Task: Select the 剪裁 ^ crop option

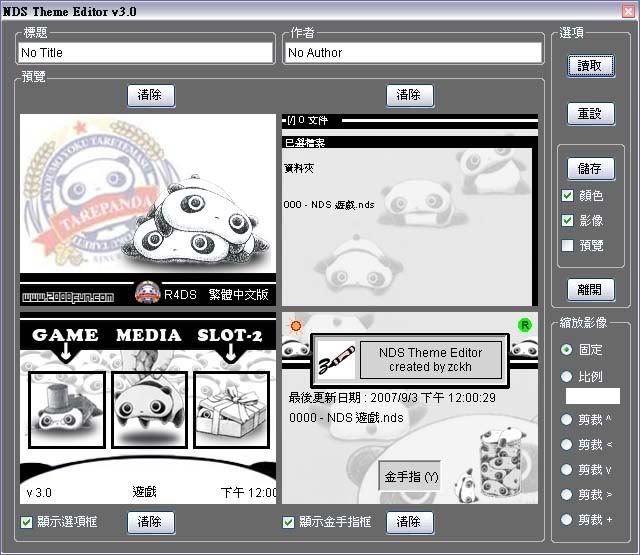Action: (x=567, y=420)
